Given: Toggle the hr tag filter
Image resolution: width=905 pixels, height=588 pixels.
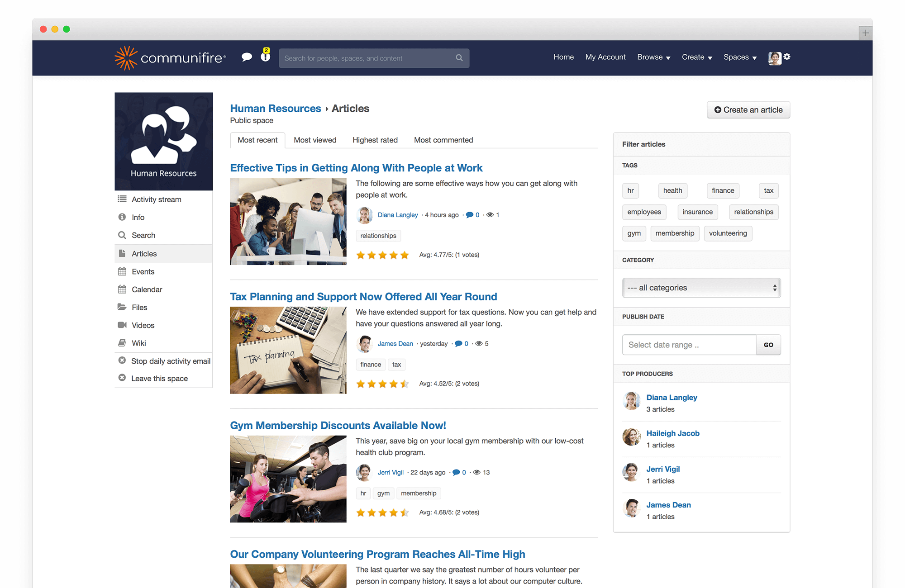Looking at the screenshot, I should pyautogui.click(x=630, y=190).
